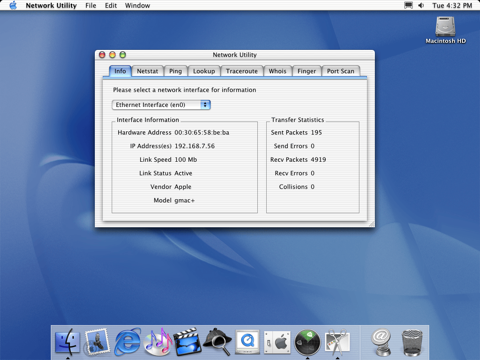Viewport: 480px width, 360px height.
Task: Open Internet Explorer in the Dock
Action: coord(128,342)
